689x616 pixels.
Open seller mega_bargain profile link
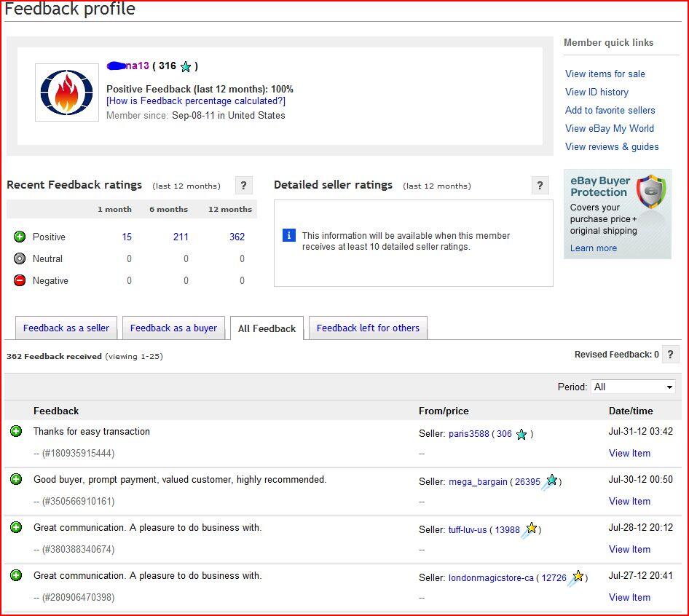[x=478, y=481]
